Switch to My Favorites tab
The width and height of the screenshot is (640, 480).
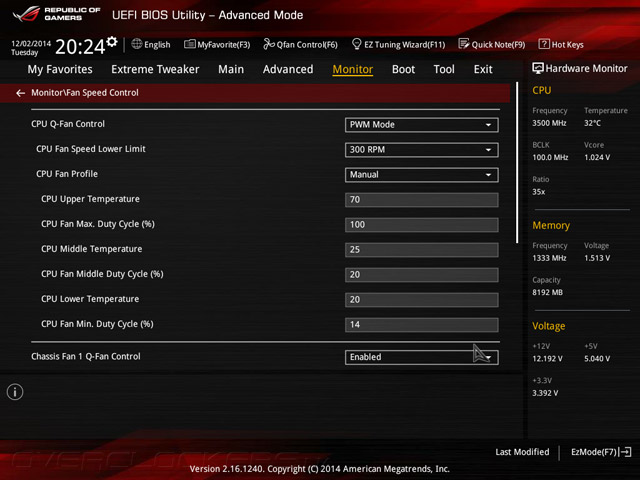tap(60, 69)
